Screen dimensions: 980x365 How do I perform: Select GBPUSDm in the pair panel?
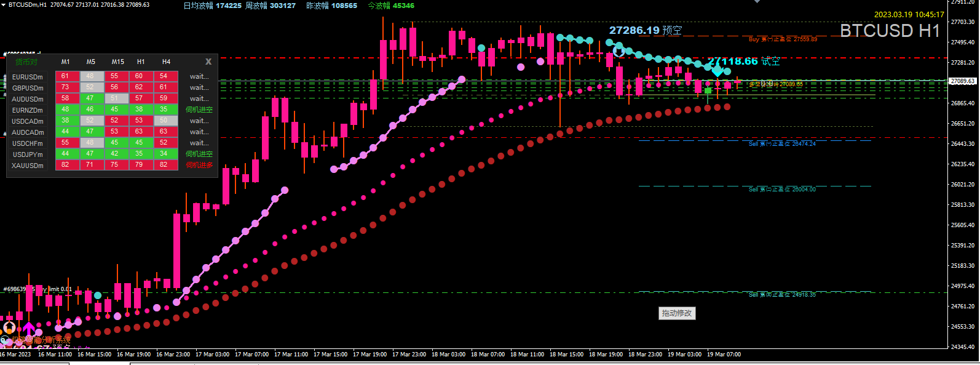point(28,88)
